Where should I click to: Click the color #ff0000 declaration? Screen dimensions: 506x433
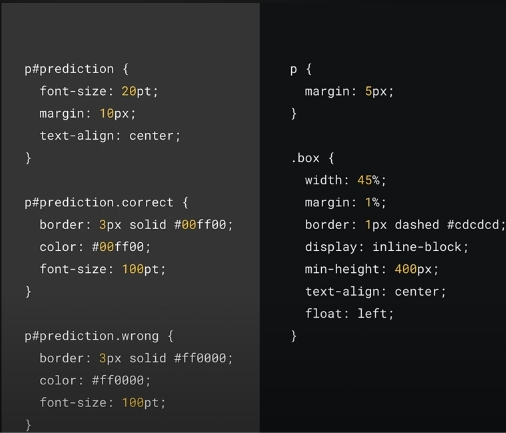click(95, 380)
